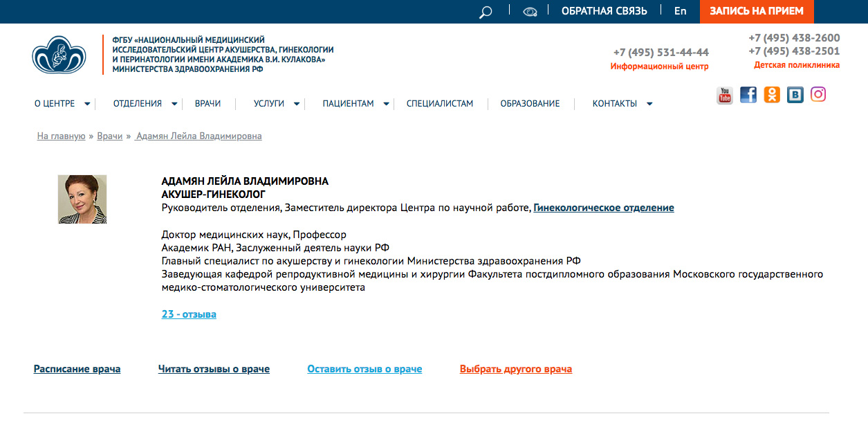Open Расписание врача link

tap(77, 369)
